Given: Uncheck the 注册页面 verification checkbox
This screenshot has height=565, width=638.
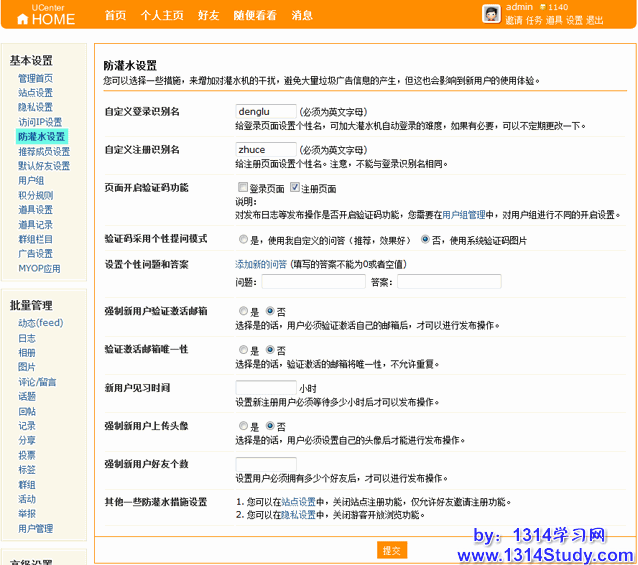Looking at the screenshot, I should pos(295,188).
